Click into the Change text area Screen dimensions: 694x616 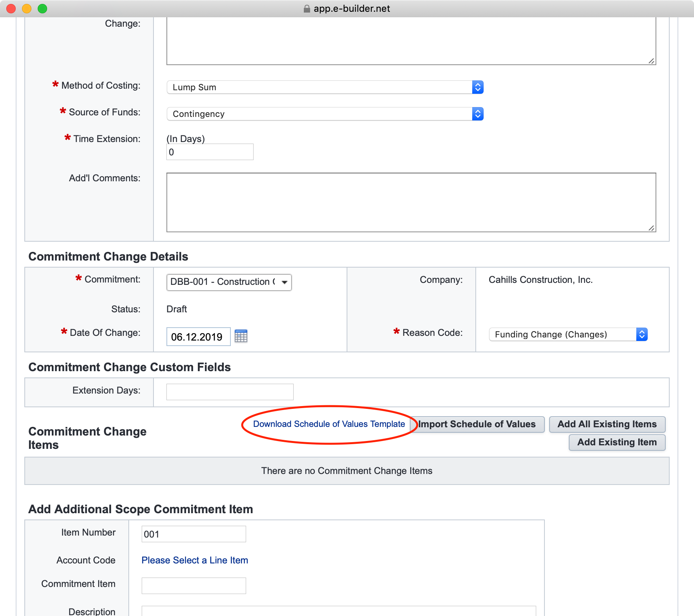(411, 41)
